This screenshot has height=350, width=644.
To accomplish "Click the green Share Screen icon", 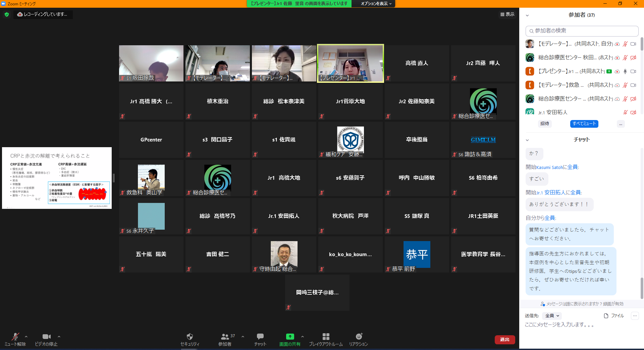I will click(290, 337).
